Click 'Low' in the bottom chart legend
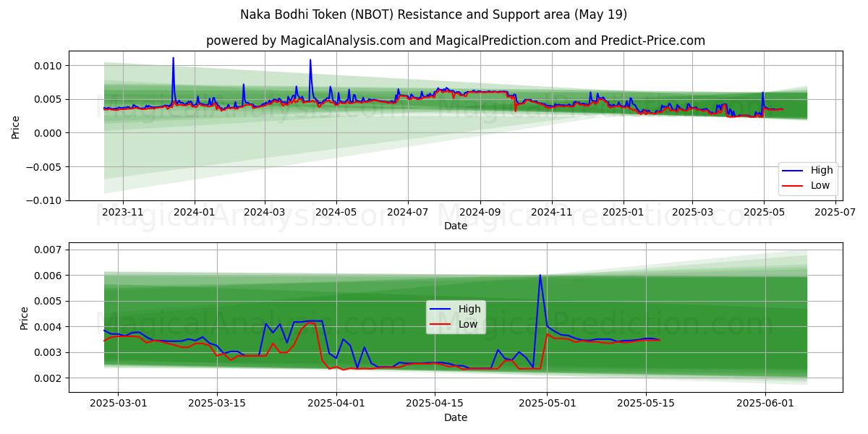868x434 pixels. tap(468, 324)
